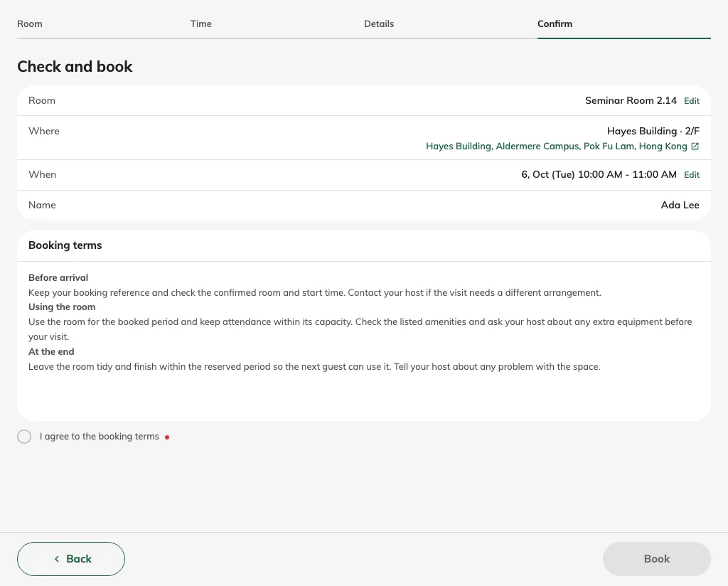This screenshot has height=586, width=728.
Task: Click the '10:00 AM - 11:00 AM' time text
Action: pos(627,174)
